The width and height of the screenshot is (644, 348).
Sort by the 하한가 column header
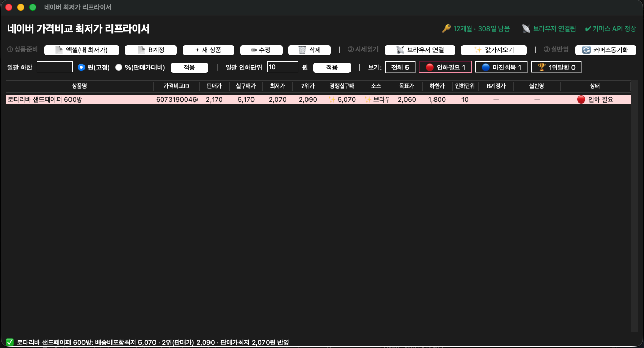[x=437, y=86]
